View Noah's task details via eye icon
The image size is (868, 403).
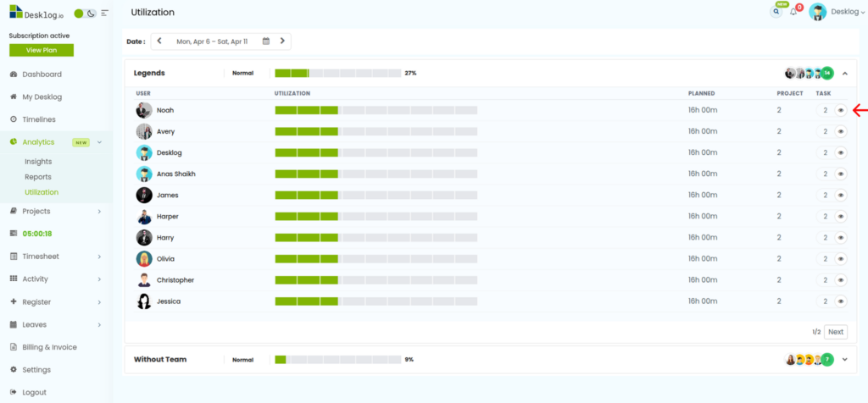841,110
